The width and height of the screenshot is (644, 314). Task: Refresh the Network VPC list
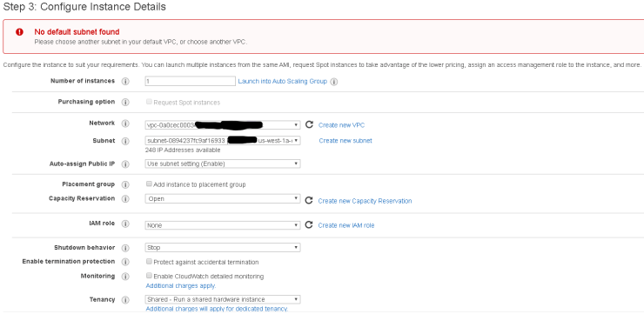pyautogui.click(x=309, y=124)
